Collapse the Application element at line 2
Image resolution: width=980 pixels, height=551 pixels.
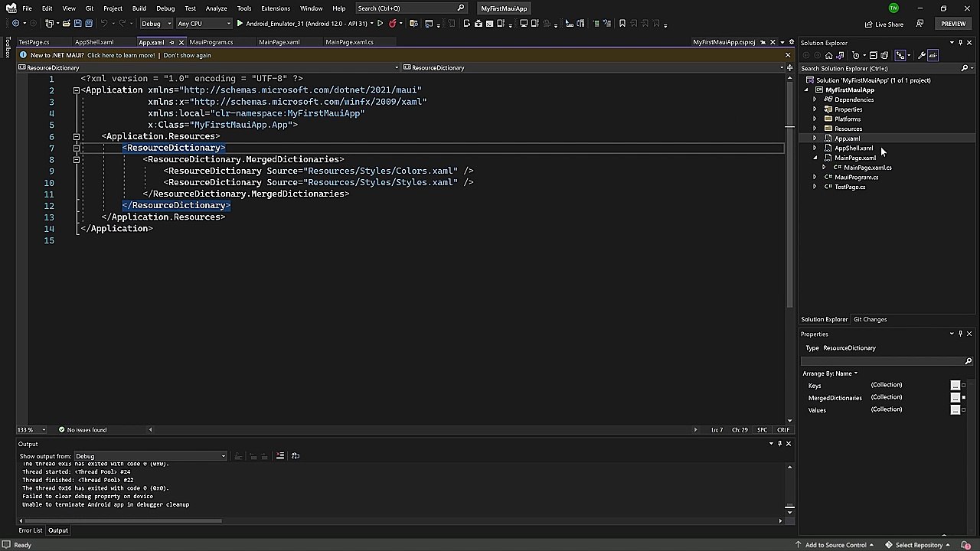(x=77, y=90)
